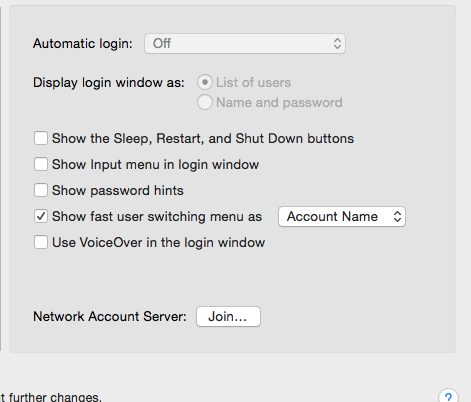This screenshot has height=402, width=471.
Task: Open the Automatic login pop-up menu
Action: coord(245,44)
